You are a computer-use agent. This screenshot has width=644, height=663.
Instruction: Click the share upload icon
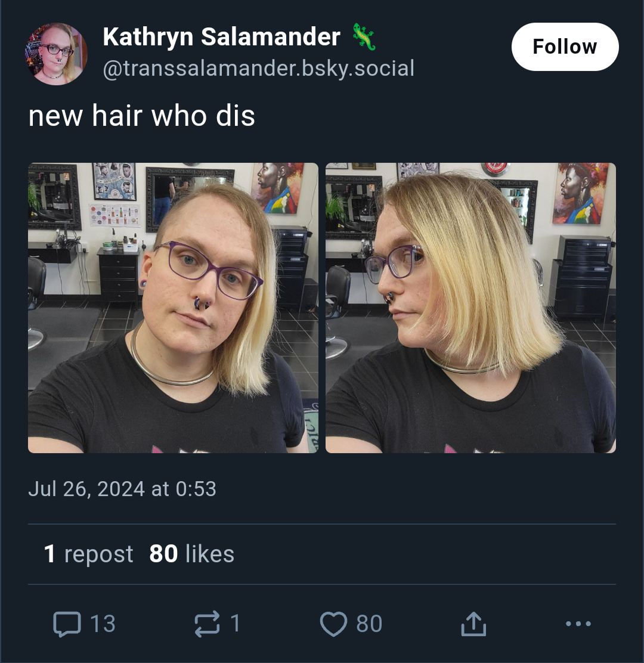pos(473,624)
